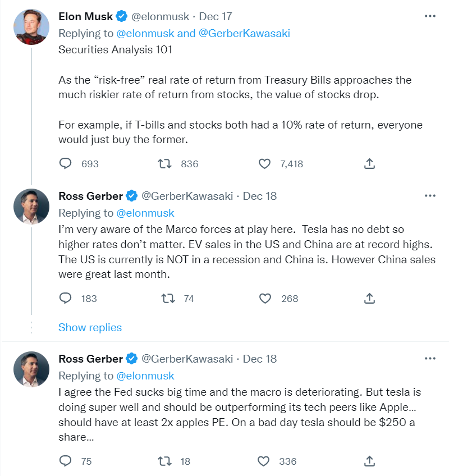Retweet Elon Musk's Securities Analysis 101 tweet

(166, 164)
